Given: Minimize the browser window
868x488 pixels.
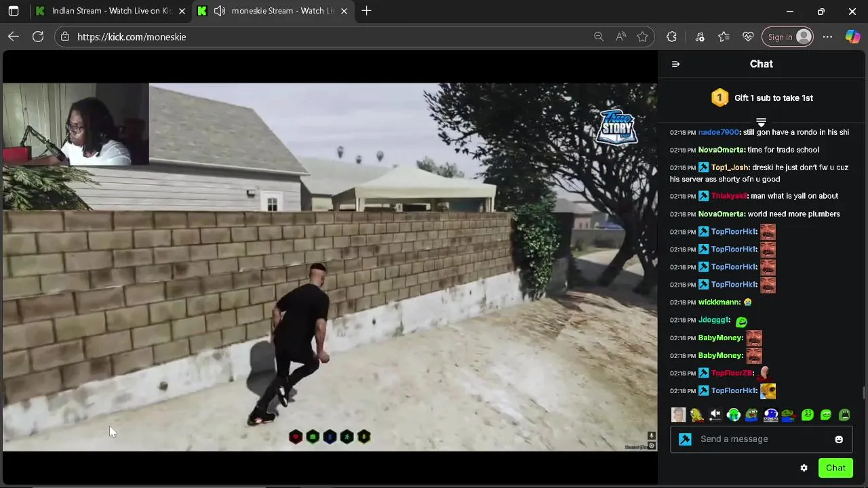Looking at the screenshot, I should coord(790,11).
